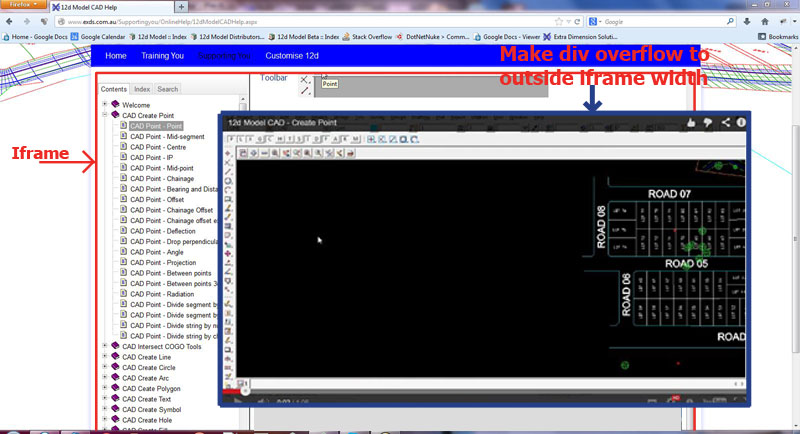Switch to the Contents tab
The width and height of the screenshot is (800, 434).
pos(114,89)
